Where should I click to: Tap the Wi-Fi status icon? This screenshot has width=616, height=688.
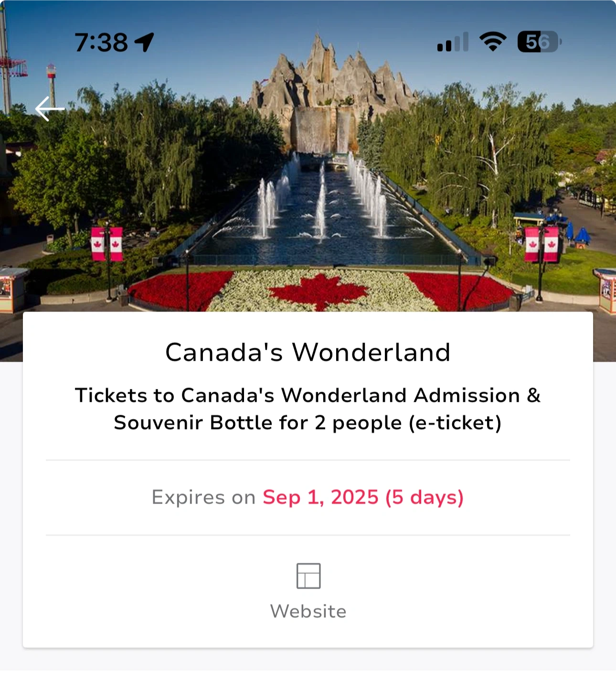493,42
